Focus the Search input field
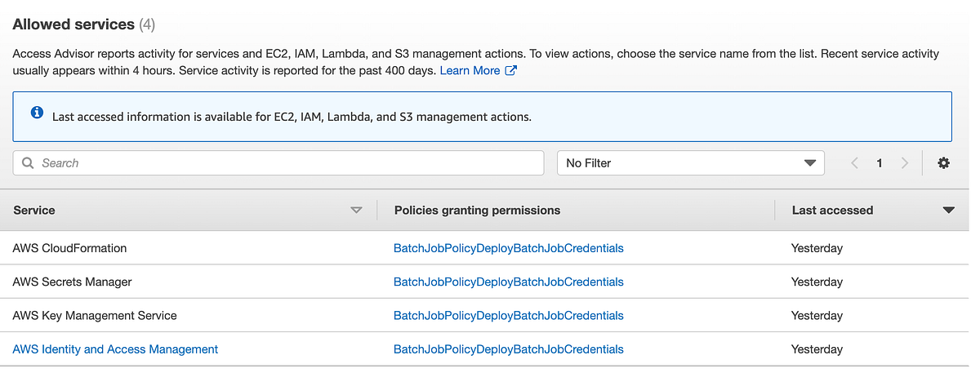 [278, 163]
